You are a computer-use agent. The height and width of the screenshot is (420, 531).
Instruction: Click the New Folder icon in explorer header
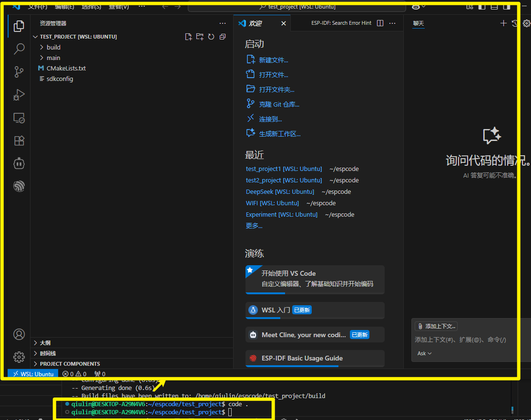(200, 37)
